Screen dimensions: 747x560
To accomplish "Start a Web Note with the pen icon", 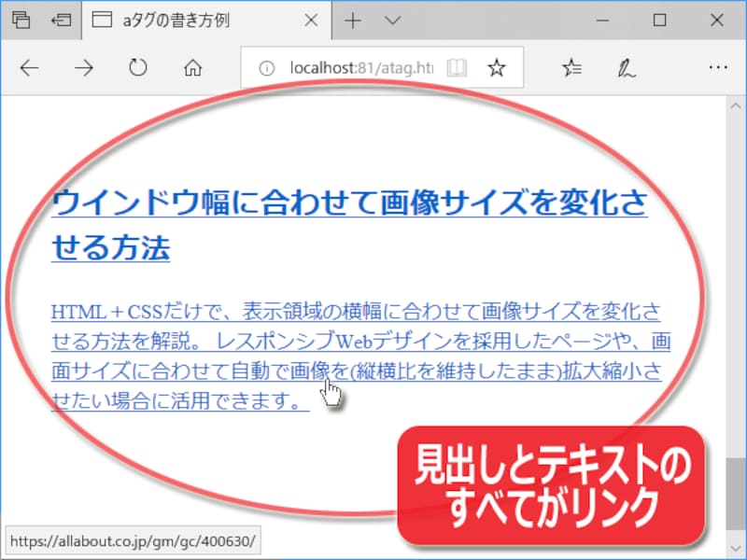I will 625,67.
